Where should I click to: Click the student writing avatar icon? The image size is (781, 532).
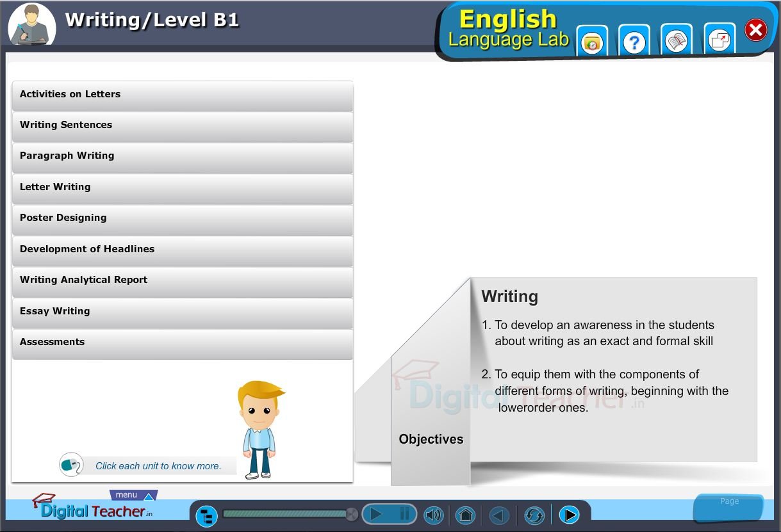pos(31,24)
